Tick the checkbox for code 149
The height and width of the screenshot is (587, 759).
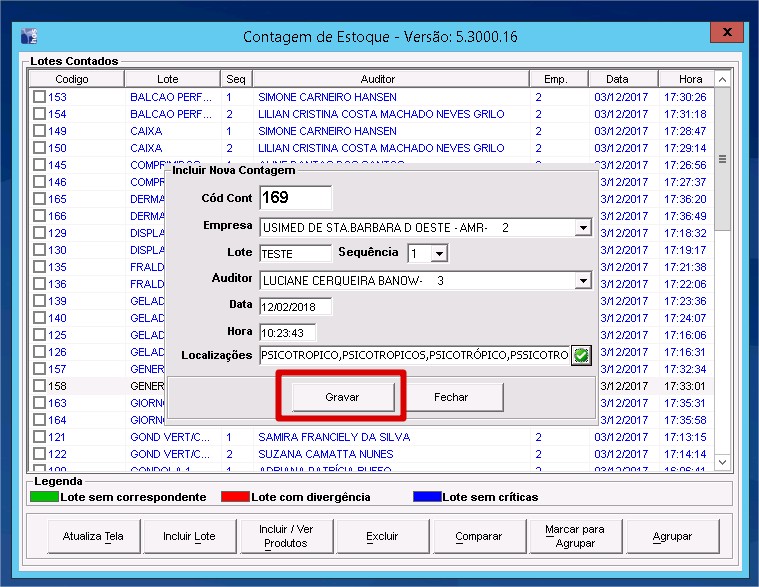click(x=39, y=131)
